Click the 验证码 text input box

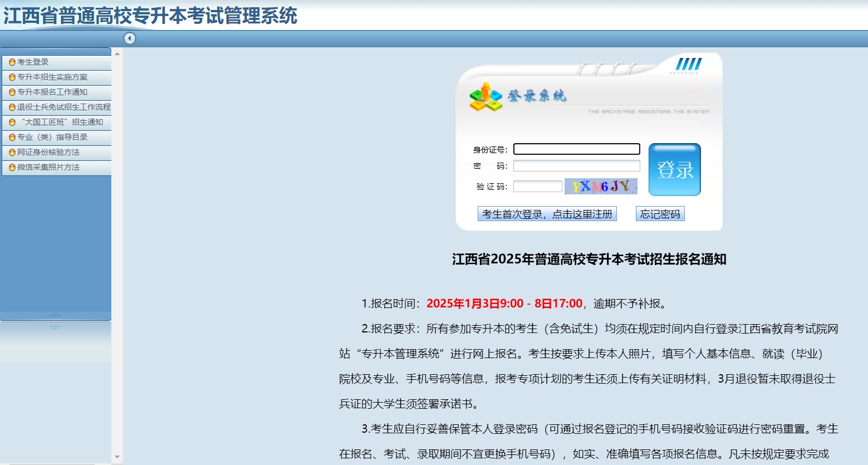537,187
